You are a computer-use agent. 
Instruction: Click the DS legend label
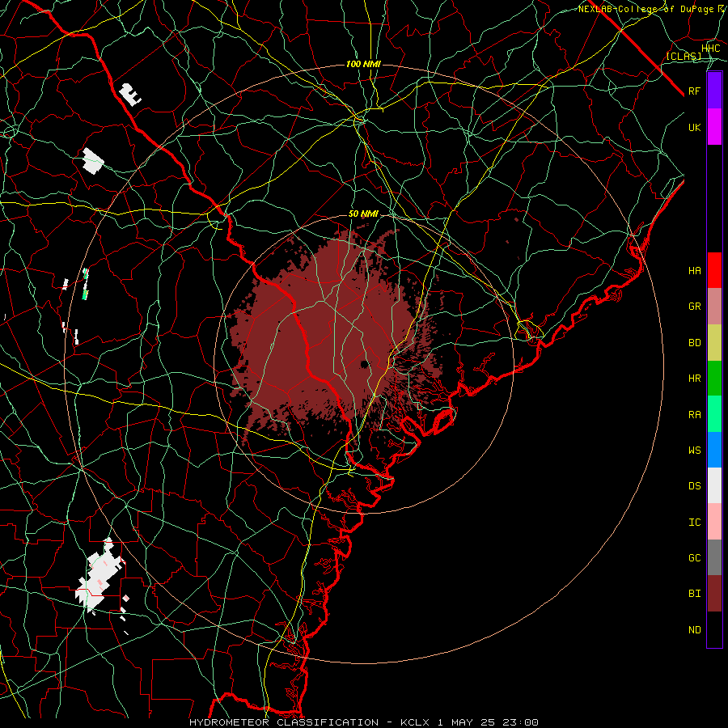point(694,486)
